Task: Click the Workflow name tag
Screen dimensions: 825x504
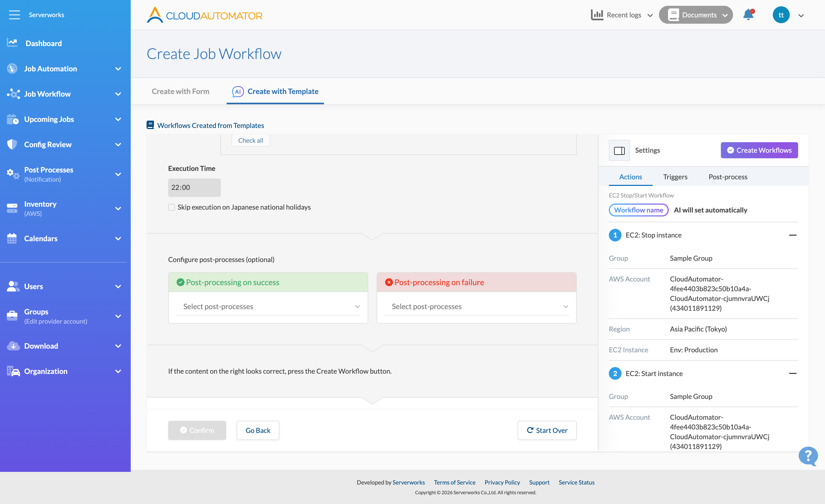Action: (x=638, y=210)
